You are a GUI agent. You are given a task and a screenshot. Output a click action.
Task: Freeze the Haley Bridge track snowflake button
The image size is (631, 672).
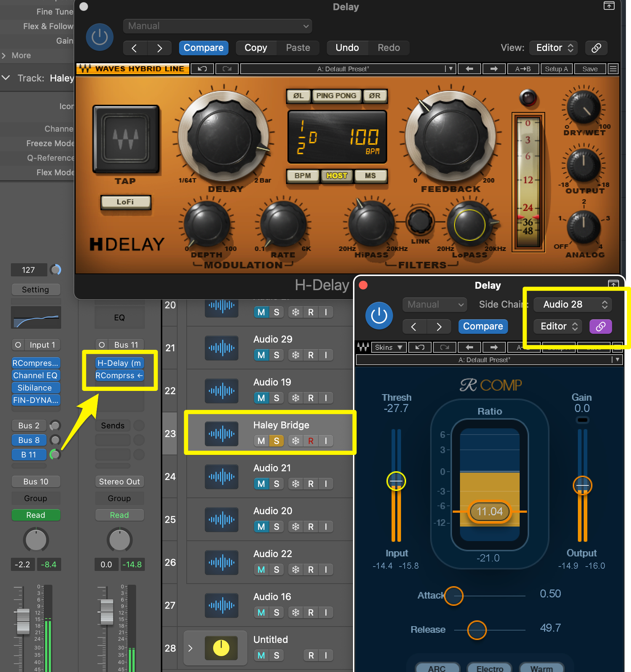pyautogui.click(x=295, y=441)
